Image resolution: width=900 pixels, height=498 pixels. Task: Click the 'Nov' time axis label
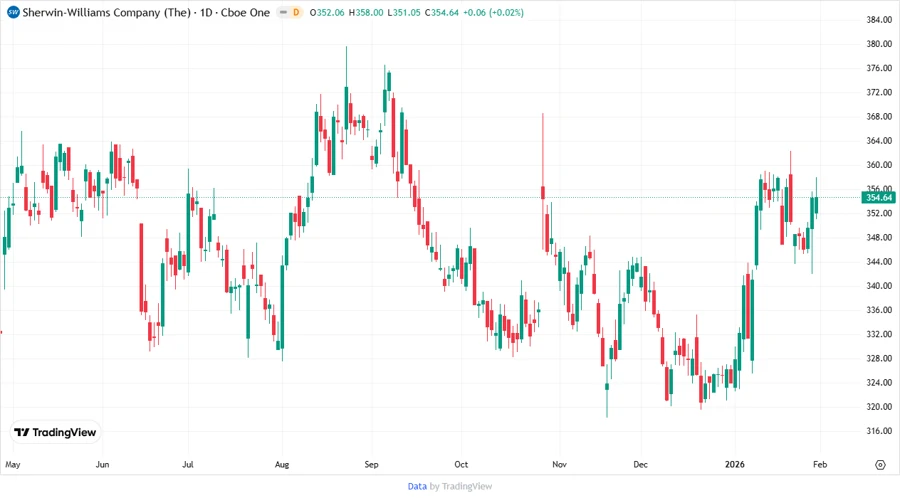(x=559, y=464)
